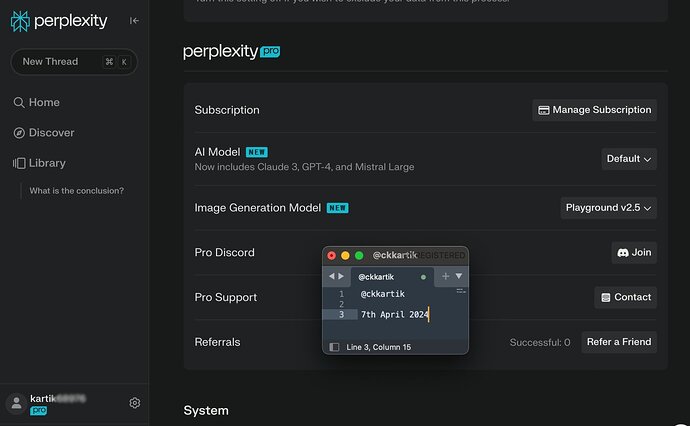Image resolution: width=690 pixels, height=426 pixels.
Task: Click the Home magnifier icon
Action: 18,103
